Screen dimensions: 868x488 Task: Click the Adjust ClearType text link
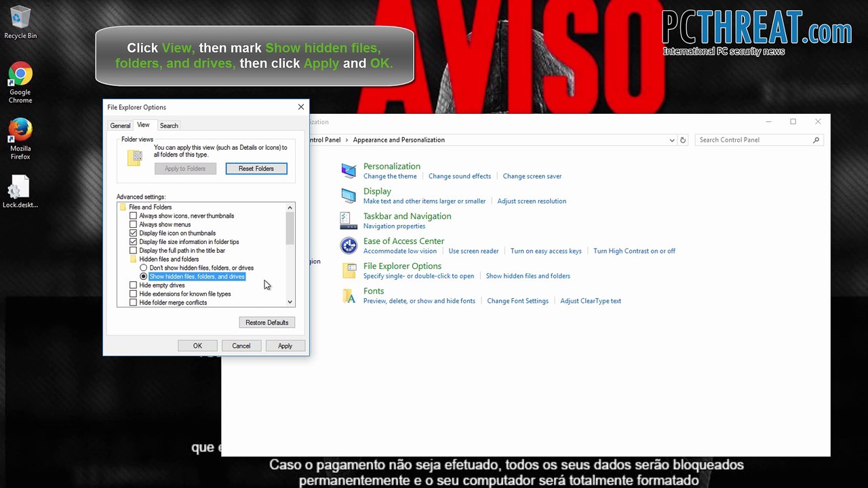click(x=591, y=301)
